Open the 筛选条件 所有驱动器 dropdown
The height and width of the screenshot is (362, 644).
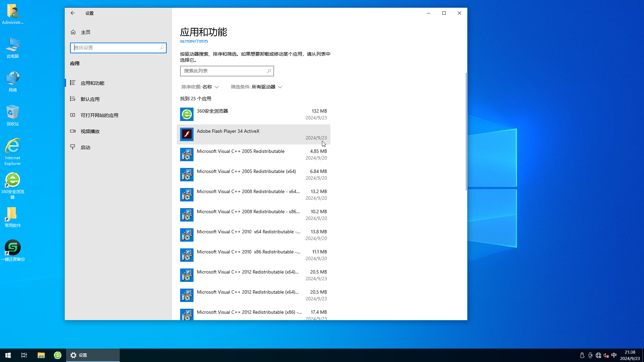[257, 87]
